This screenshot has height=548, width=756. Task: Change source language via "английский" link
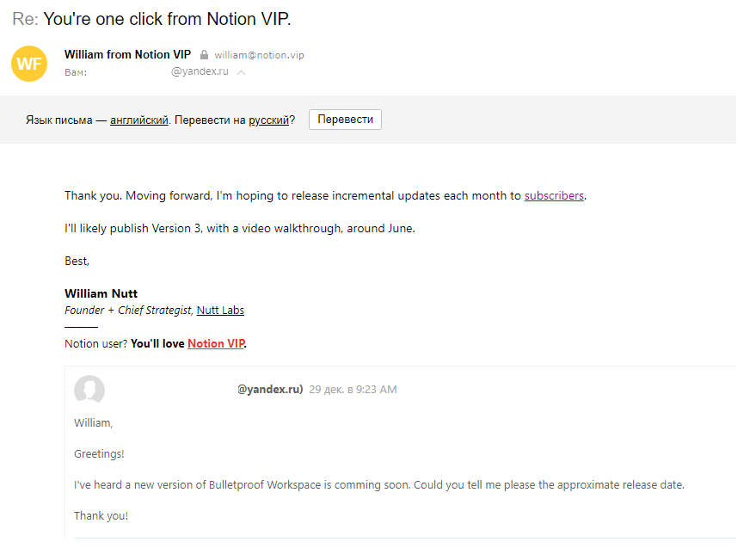click(x=138, y=120)
